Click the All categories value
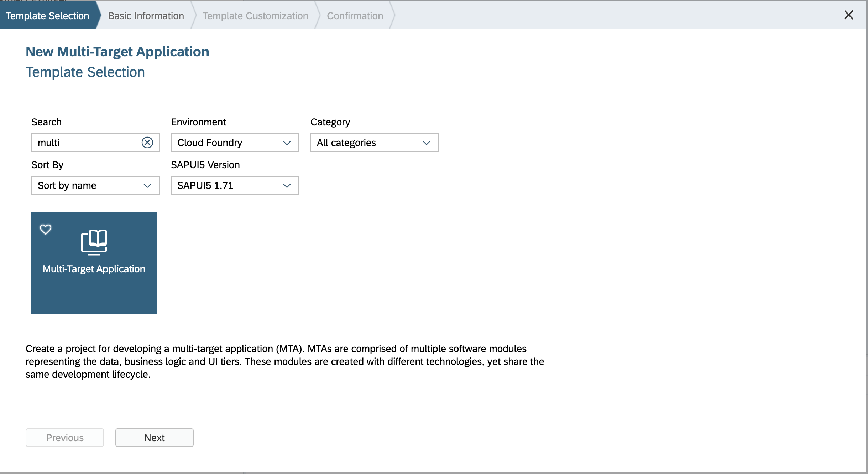This screenshot has height=474, width=868. pyautogui.click(x=346, y=143)
